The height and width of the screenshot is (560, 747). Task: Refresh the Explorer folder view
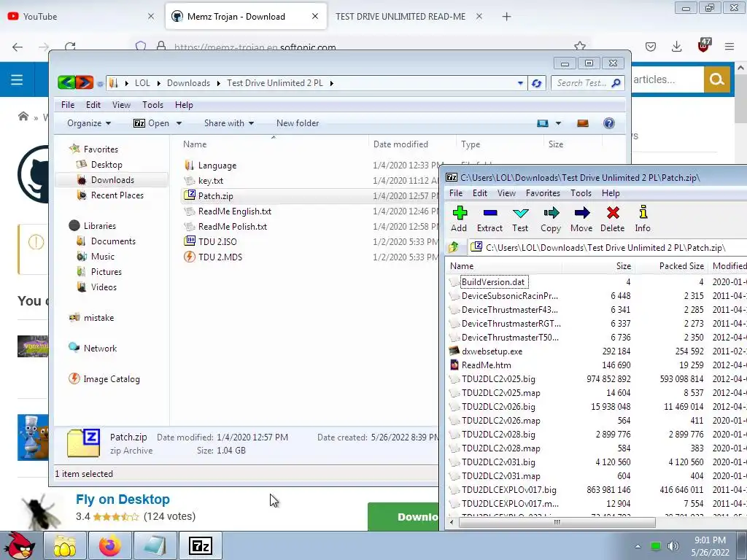(x=536, y=83)
